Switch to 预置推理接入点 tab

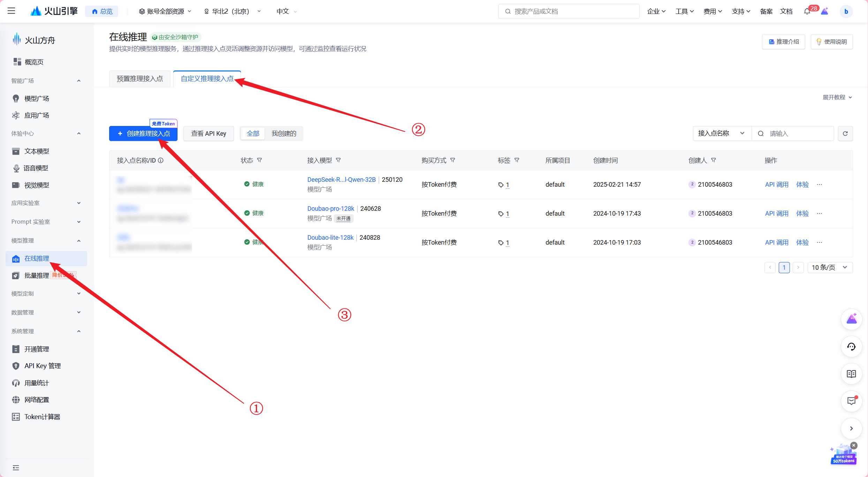tap(139, 79)
